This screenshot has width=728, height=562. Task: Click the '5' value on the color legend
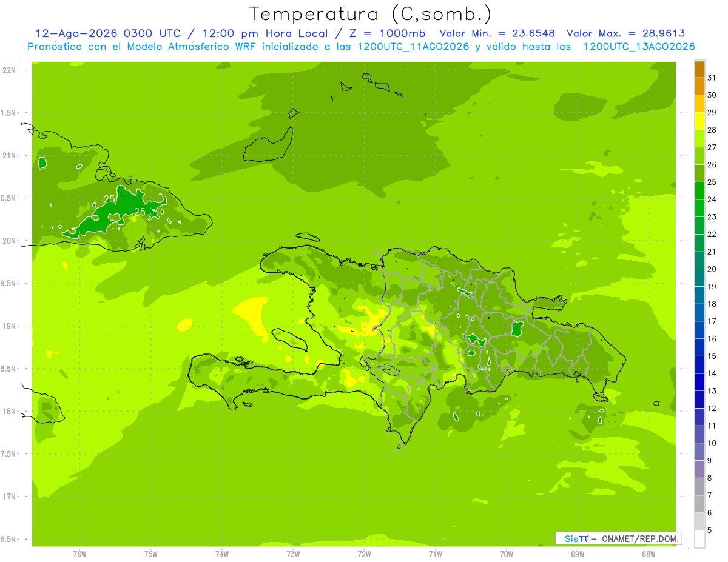[710, 530]
